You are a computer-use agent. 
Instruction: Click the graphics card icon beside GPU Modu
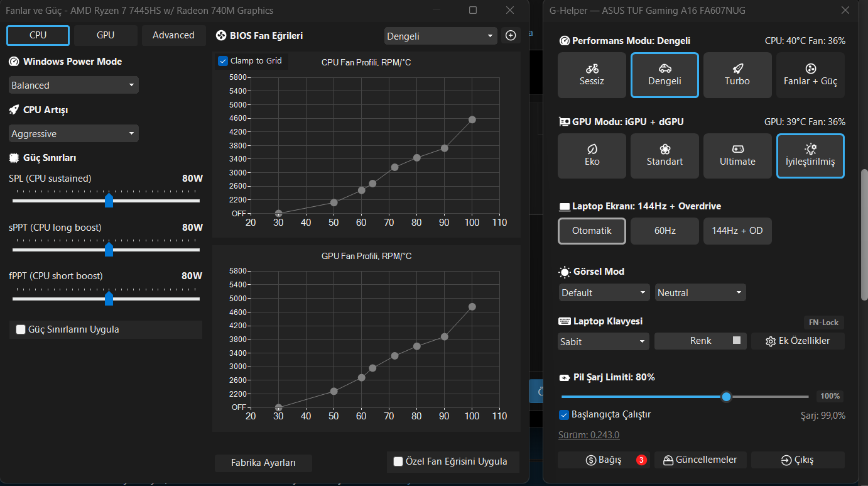(565, 122)
